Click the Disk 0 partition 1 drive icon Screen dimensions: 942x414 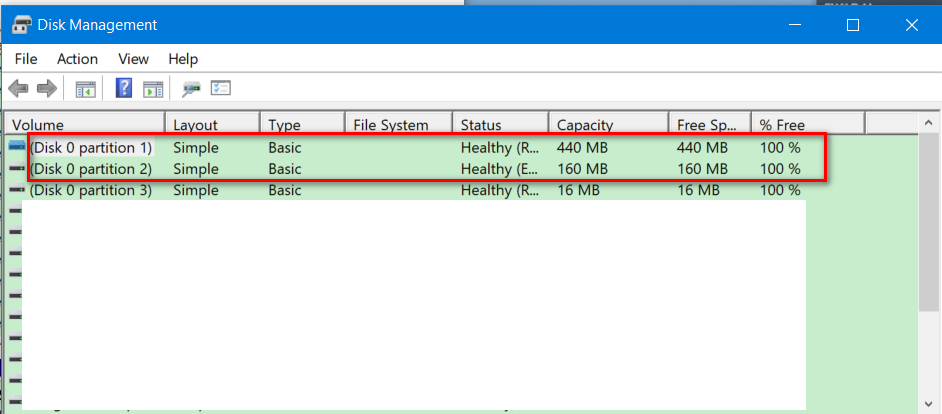[x=16, y=147]
